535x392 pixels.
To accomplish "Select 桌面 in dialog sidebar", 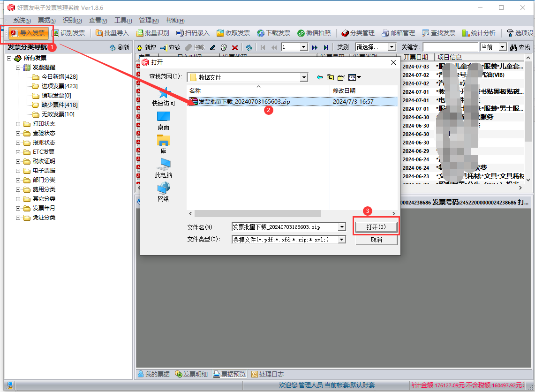I will [164, 121].
